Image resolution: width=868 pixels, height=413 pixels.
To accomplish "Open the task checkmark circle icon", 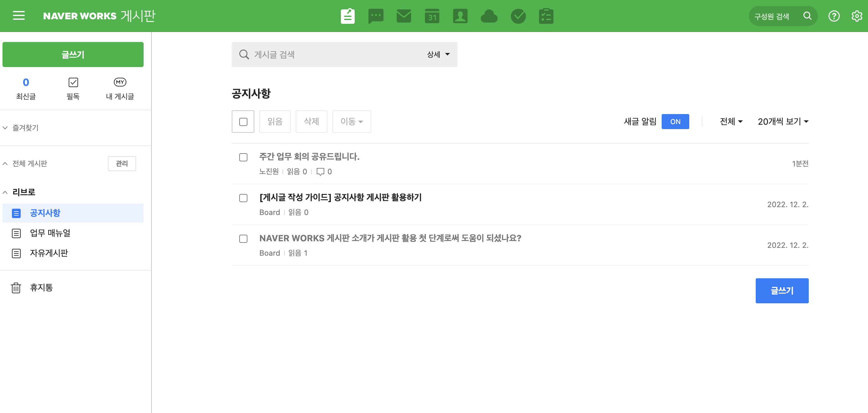I will click(518, 16).
